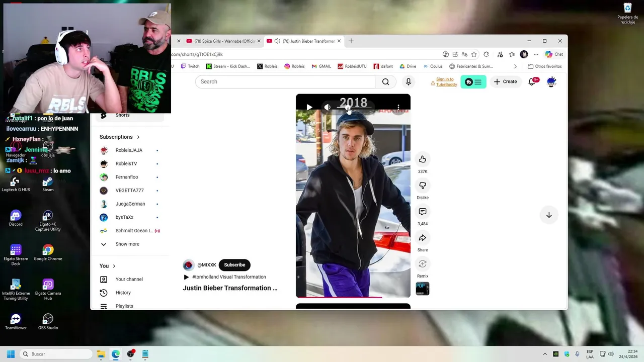The image size is (644, 362).
Task: Subscribe to @MIXXK channel
Action: click(x=234, y=265)
